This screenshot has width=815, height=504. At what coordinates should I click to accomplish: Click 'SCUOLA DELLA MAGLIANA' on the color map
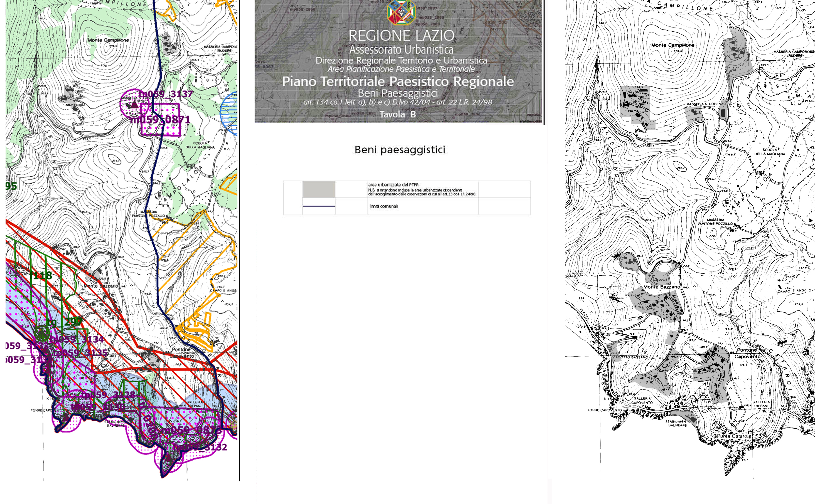click(200, 145)
